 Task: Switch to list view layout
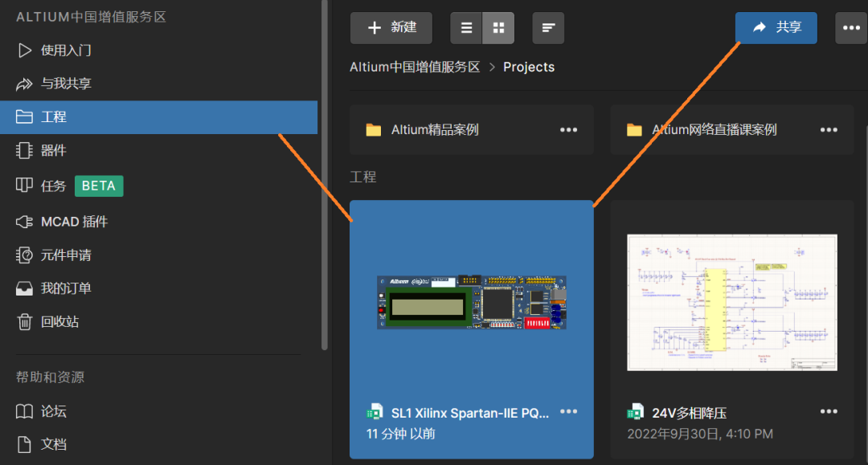click(466, 27)
